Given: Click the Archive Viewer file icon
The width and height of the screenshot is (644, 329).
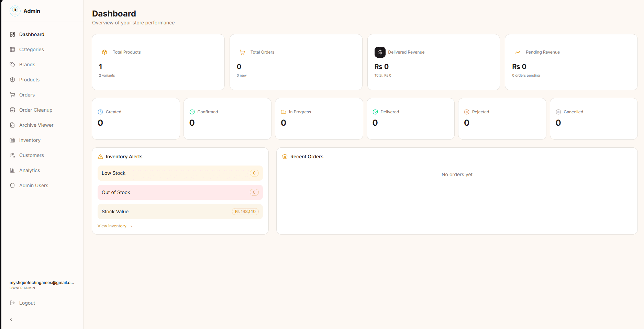Looking at the screenshot, I should [12, 125].
